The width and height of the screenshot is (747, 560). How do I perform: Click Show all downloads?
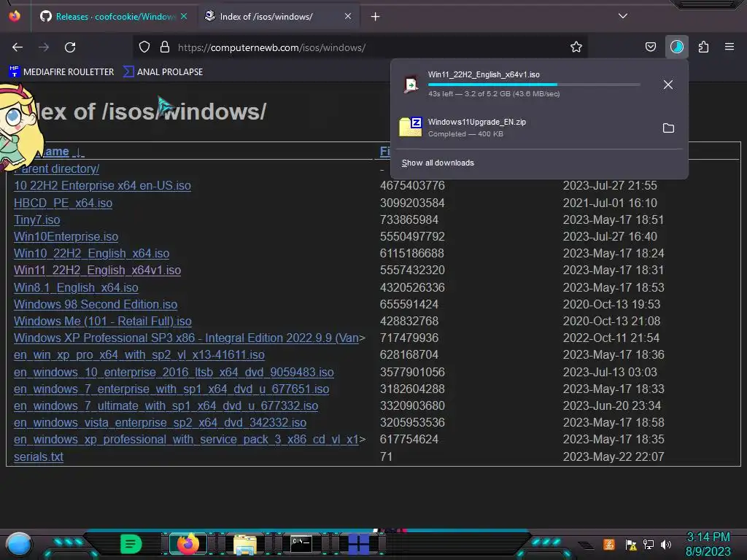point(438,163)
